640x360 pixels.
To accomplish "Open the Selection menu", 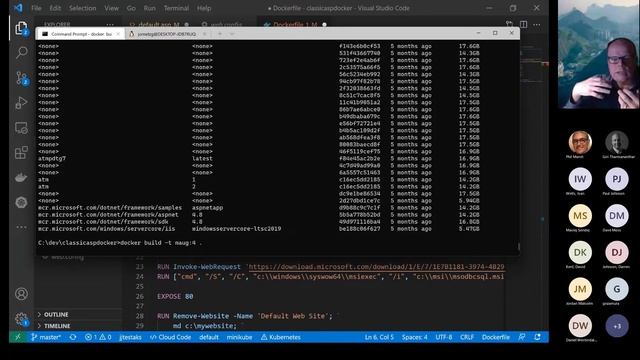I will click(x=82, y=8).
